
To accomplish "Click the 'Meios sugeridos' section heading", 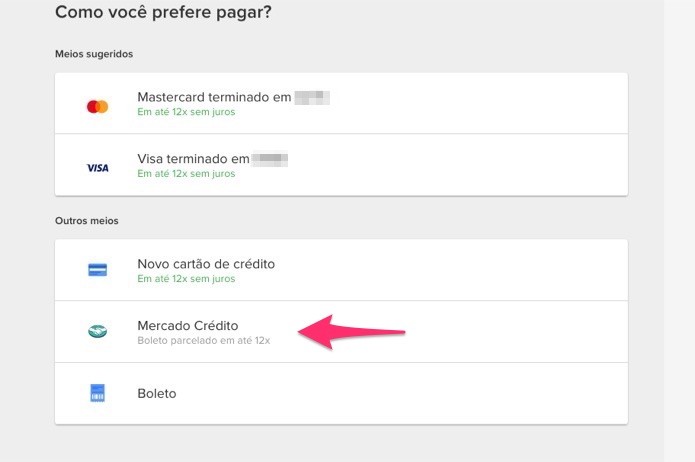I will coord(94,54).
